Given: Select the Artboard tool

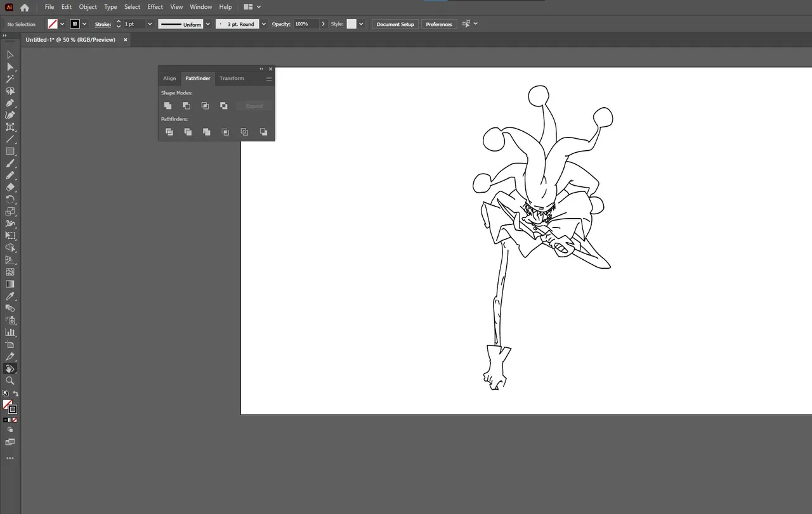Looking at the screenshot, I should (10, 344).
